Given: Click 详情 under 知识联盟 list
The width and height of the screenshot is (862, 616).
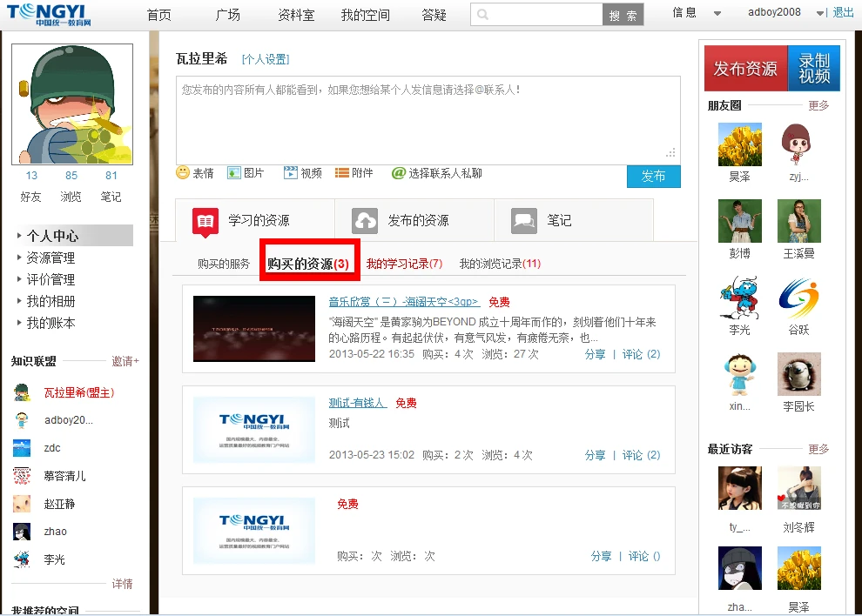Looking at the screenshot, I should click(123, 584).
